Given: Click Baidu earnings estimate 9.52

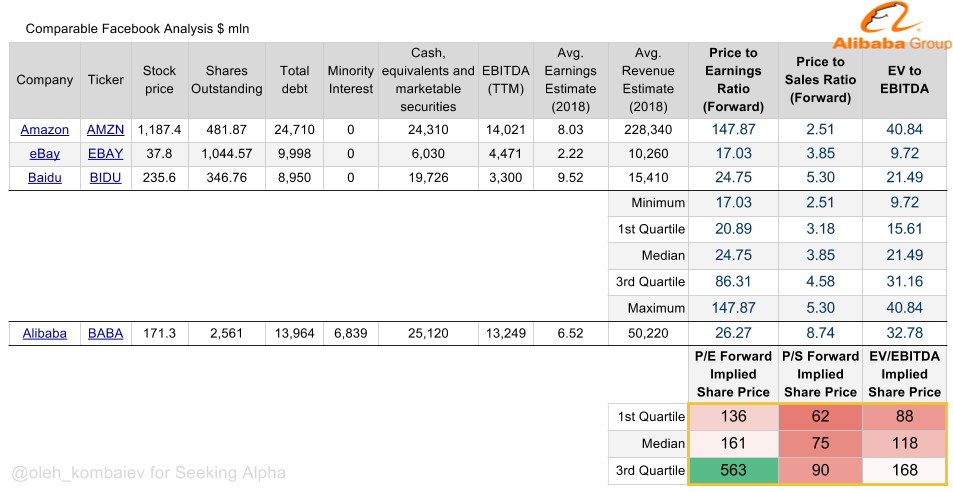Looking at the screenshot, I should tap(570, 178).
